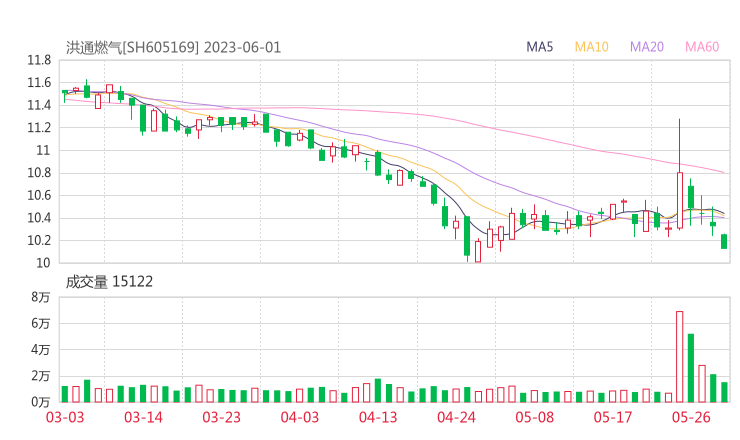Click the 05-17 date axis label
Viewport: 740px width, 440px height.
(613, 417)
